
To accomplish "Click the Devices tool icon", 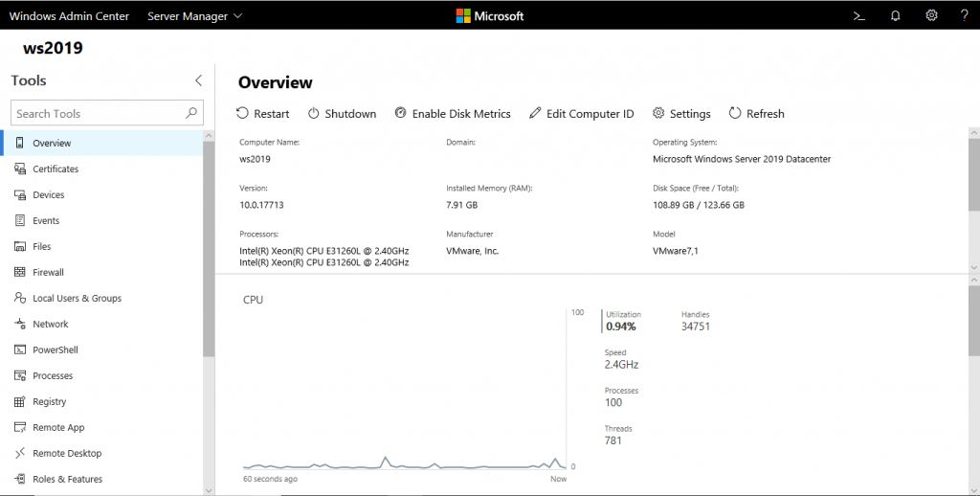I will pyautogui.click(x=20, y=194).
